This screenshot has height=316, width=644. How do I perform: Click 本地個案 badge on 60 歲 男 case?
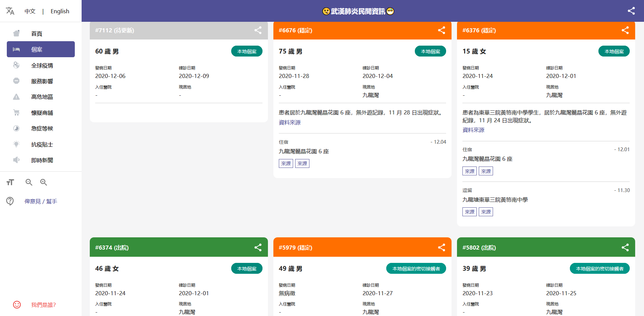click(247, 51)
